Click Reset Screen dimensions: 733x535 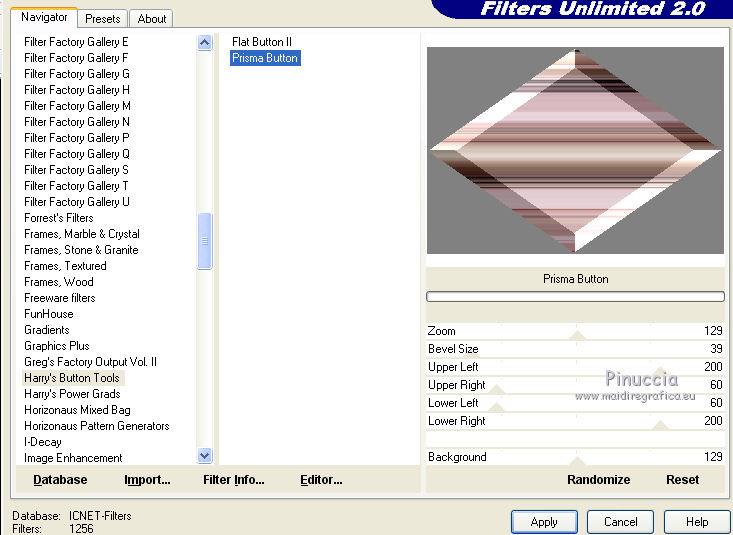(683, 480)
